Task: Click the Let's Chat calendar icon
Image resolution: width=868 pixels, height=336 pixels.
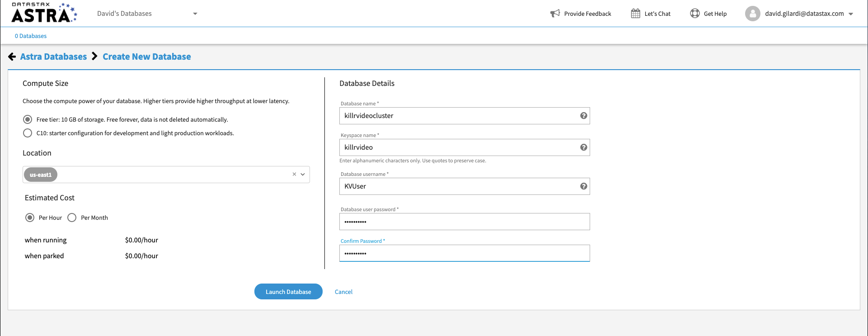Action: (635, 14)
